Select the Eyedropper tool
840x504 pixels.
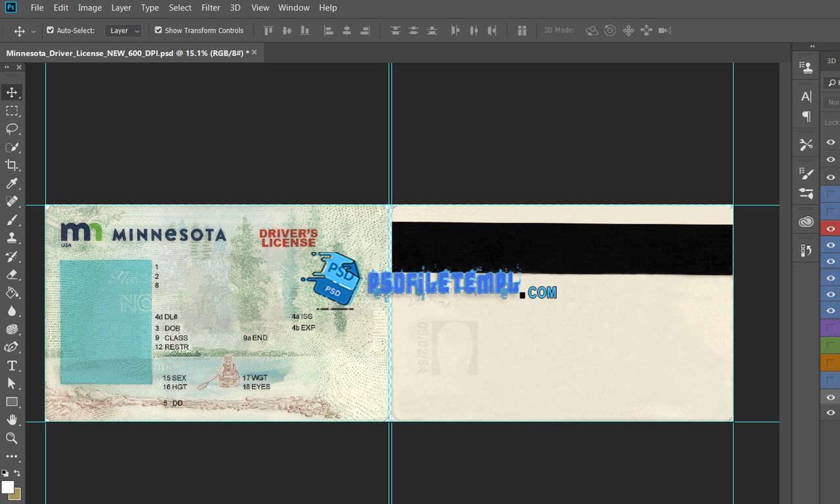tap(12, 184)
